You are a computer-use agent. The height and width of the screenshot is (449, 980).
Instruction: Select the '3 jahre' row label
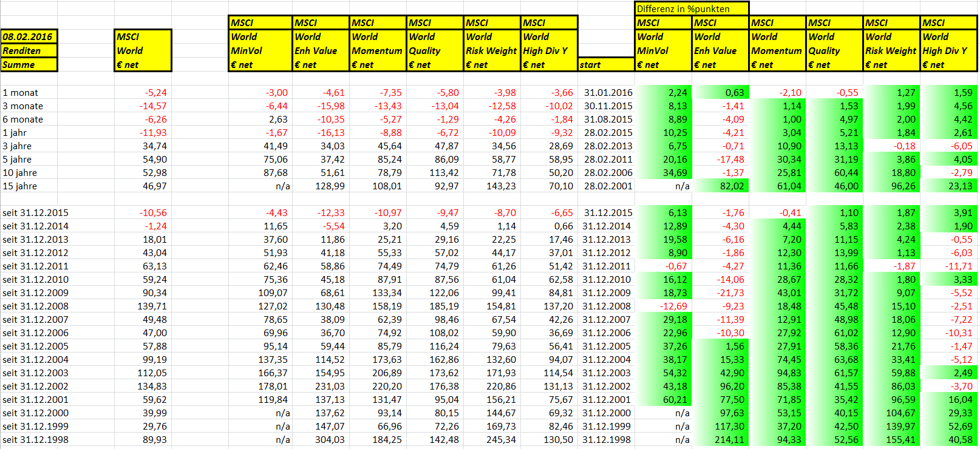(x=17, y=146)
